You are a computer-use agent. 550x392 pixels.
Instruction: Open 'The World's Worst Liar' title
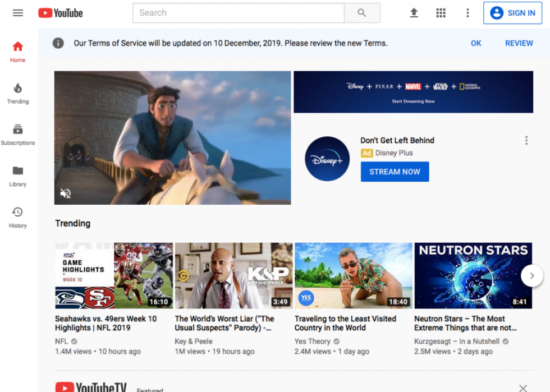[224, 323]
